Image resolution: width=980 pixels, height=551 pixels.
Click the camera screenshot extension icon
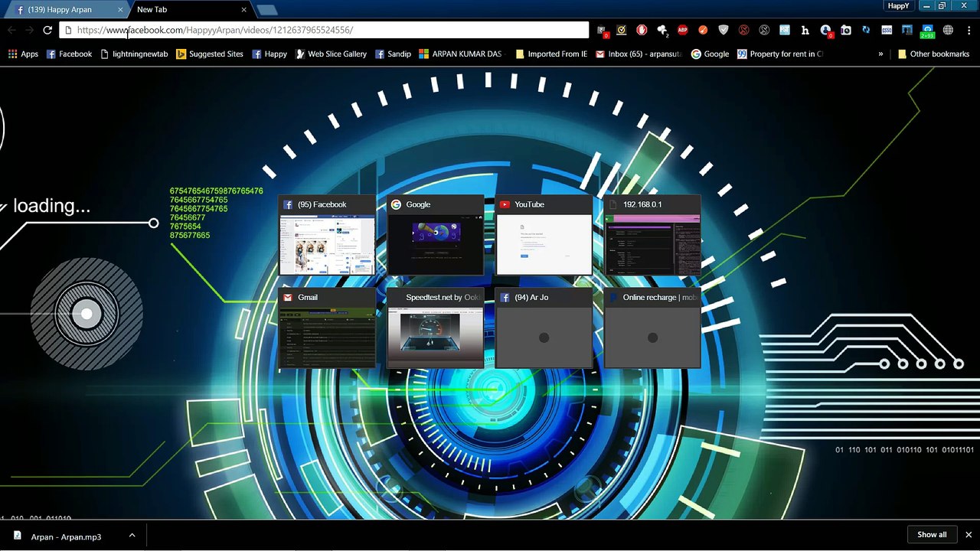click(846, 30)
